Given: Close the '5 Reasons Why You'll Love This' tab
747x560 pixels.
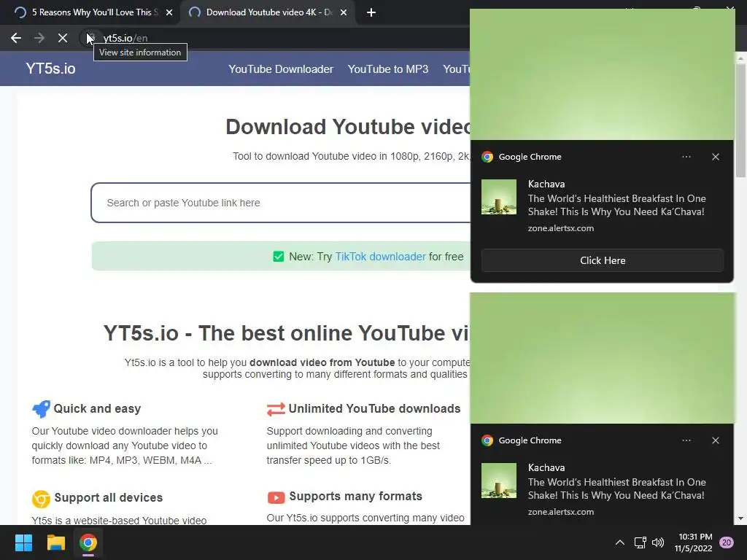Looking at the screenshot, I should [x=169, y=12].
